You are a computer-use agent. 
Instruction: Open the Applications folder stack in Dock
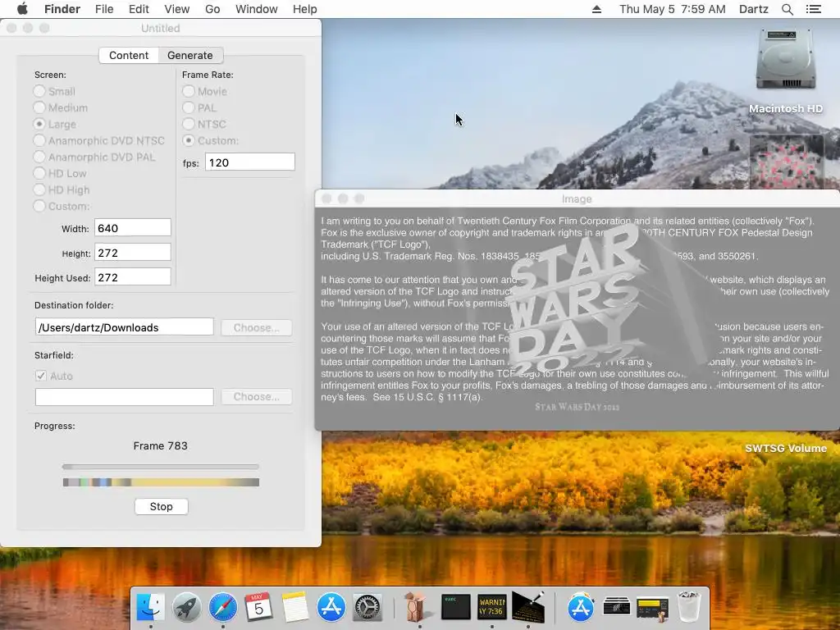click(581, 607)
